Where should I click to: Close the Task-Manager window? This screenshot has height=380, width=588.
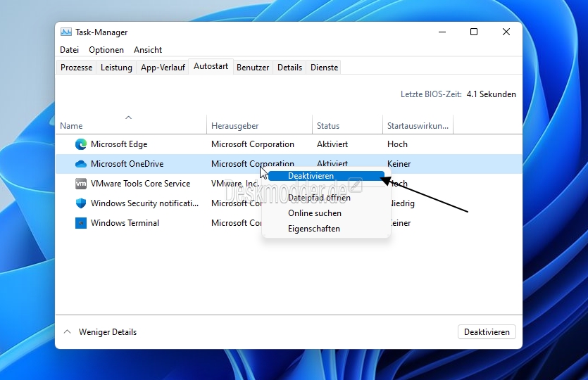tap(506, 32)
